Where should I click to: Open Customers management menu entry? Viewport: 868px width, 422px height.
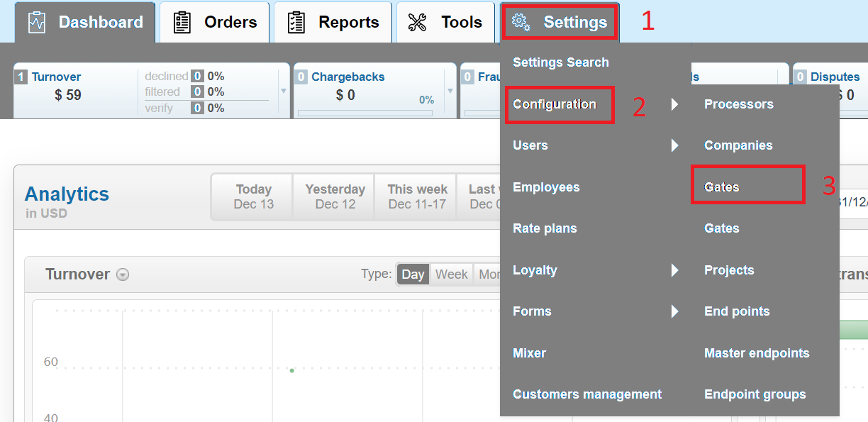(586, 394)
